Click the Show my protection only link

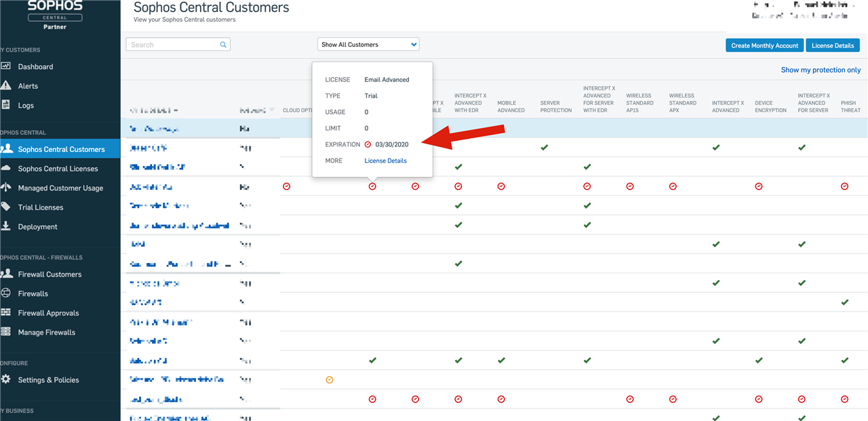[x=821, y=70]
